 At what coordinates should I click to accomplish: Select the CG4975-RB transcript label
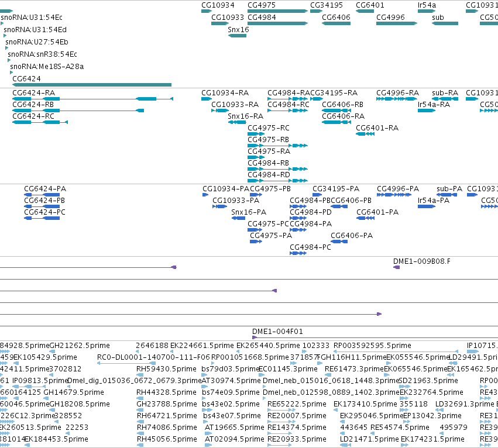(268, 140)
